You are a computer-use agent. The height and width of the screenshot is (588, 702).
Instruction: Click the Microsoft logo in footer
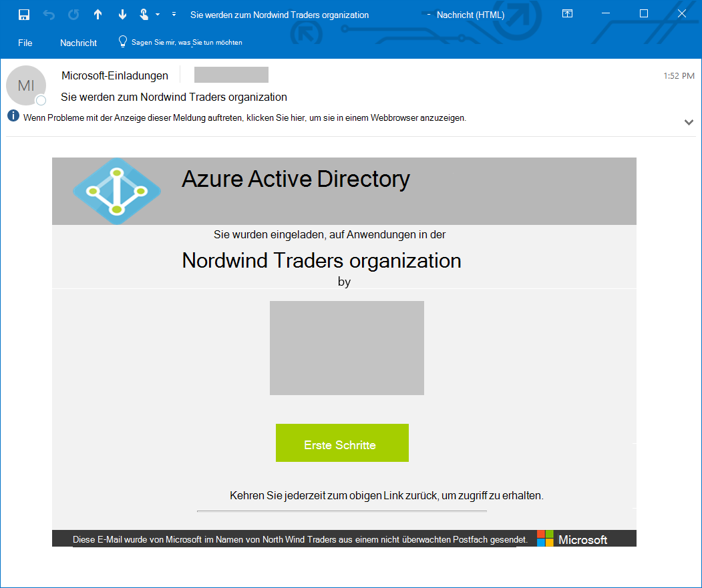click(x=572, y=539)
